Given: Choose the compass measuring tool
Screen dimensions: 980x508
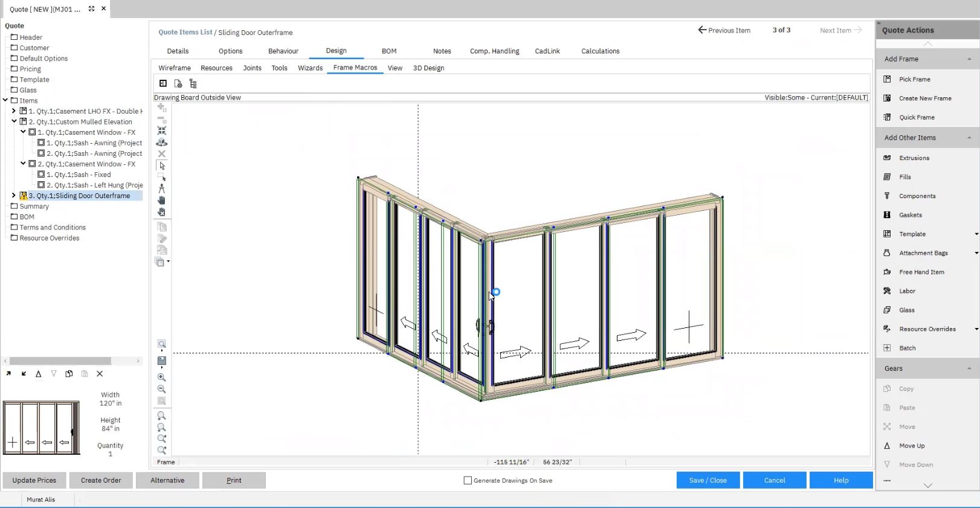Looking at the screenshot, I should pos(161,188).
